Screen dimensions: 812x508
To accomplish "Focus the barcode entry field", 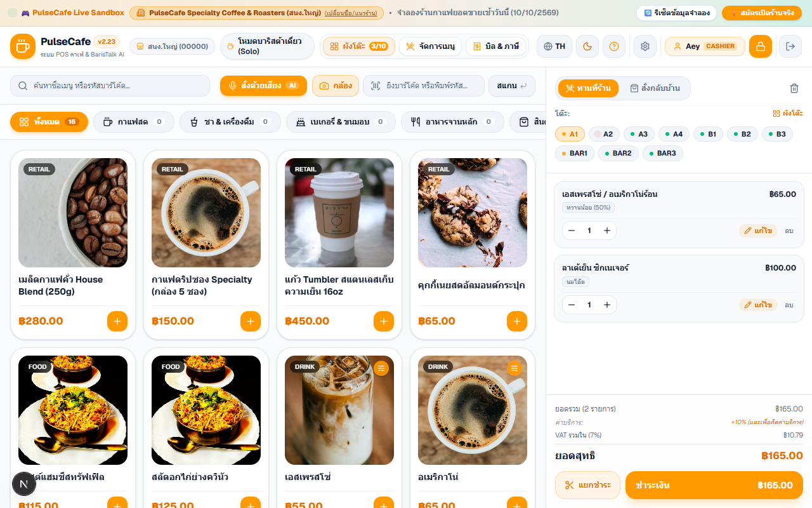I will tap(424, 86).
